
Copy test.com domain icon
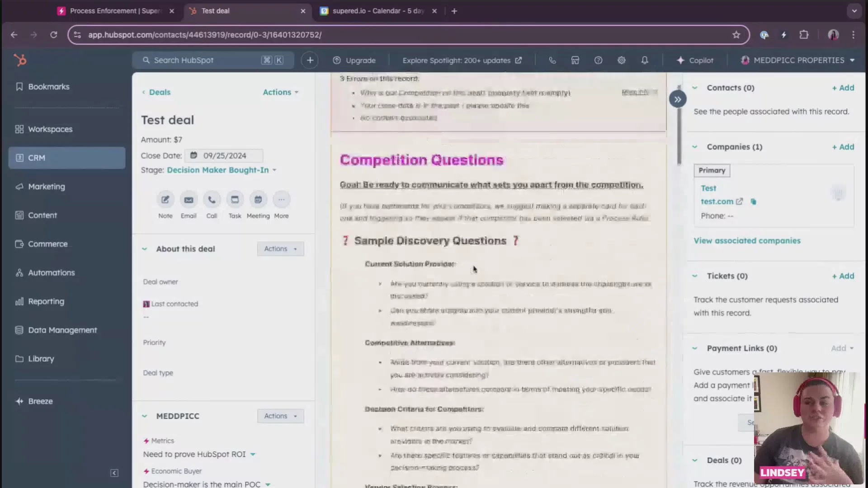point(753,202)
